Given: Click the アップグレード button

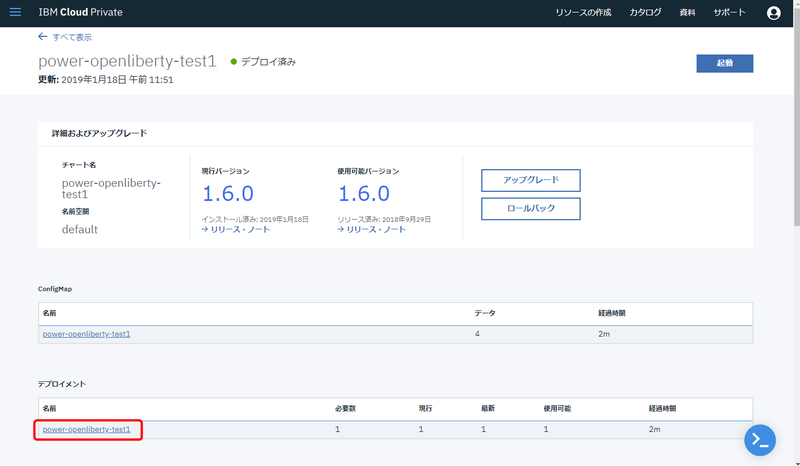Looking at the screenshot, I should pos(531,180).
